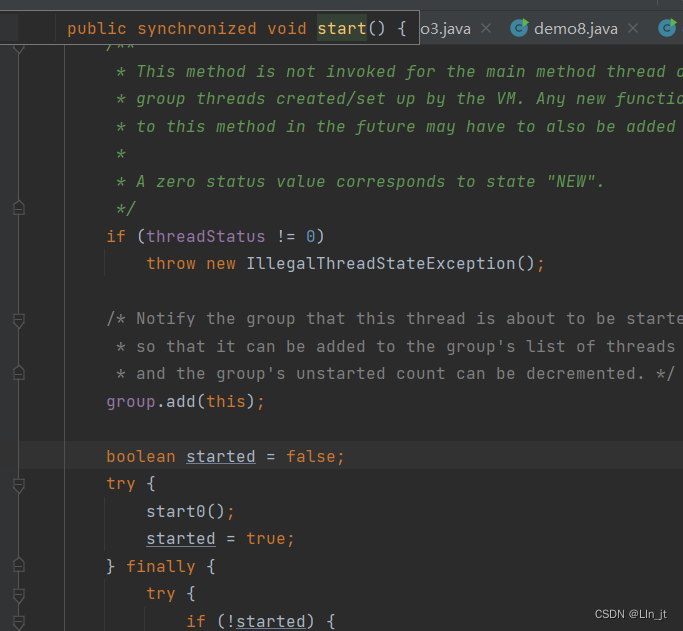The height and width of the screenshot is (631, 683).
Task: Click 'throw' keyword in the code
Action: pos(171,263)
